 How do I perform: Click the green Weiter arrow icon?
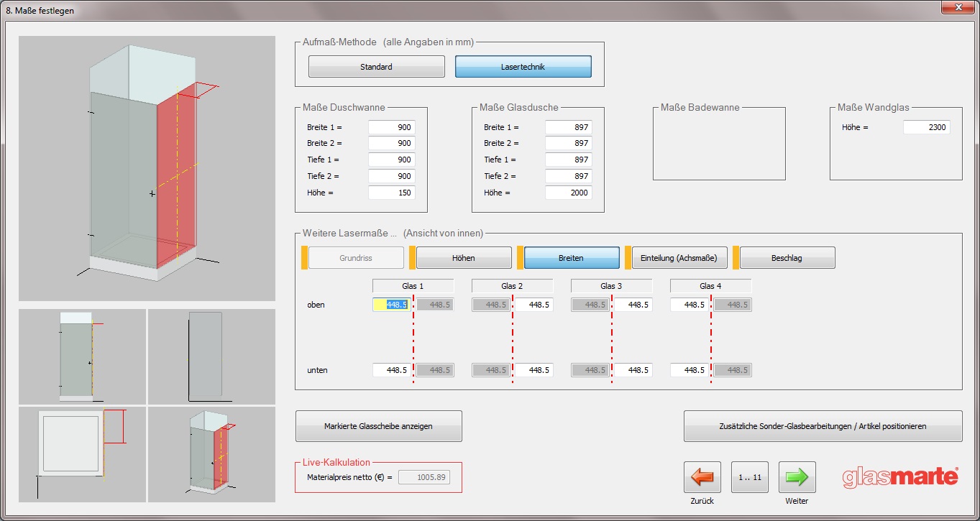coord(797,477)
